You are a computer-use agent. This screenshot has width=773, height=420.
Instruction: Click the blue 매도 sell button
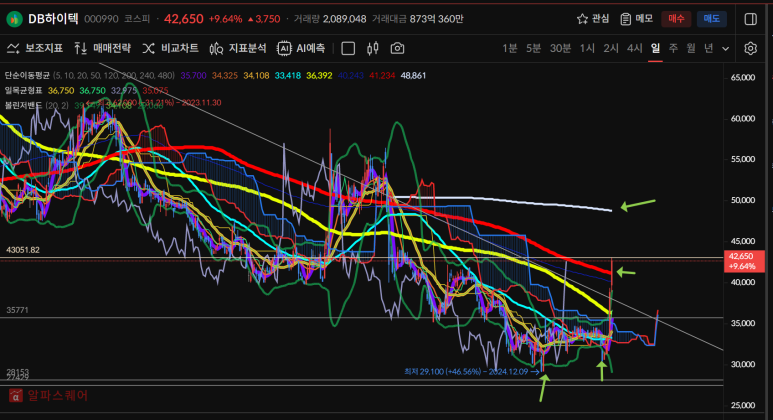[711, 19]
